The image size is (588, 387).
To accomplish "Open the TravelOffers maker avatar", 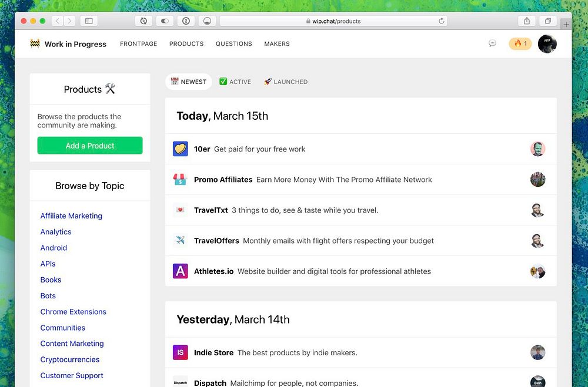I will (x=538, y=241).
